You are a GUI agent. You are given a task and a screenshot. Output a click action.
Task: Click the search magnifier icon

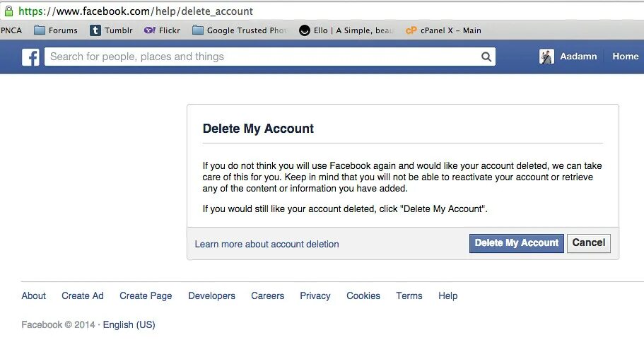pos(486,57)
